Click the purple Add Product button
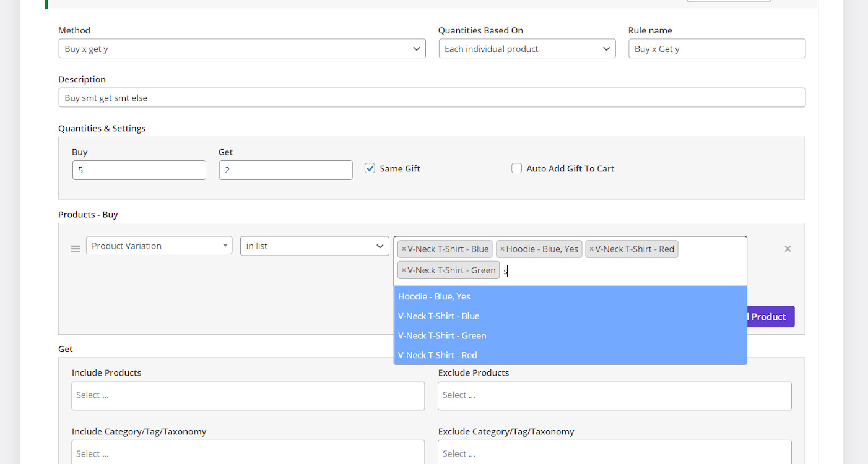Image resolution: width=868 pixels, height=464 pixels. [771, 317]
